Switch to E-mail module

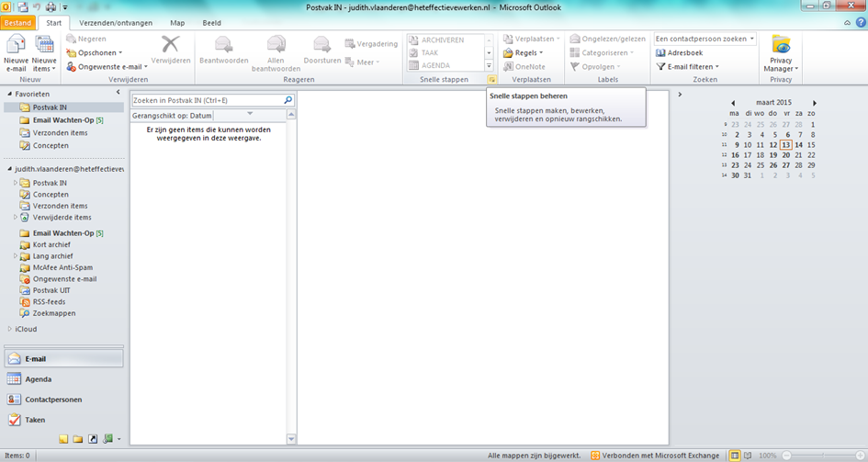pos(63,358)
